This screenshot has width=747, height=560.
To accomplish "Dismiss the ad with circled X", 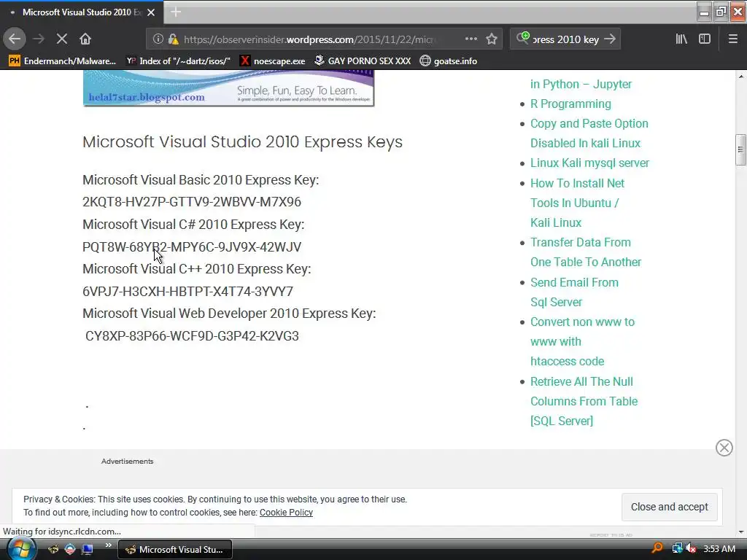I will point(724,448).
